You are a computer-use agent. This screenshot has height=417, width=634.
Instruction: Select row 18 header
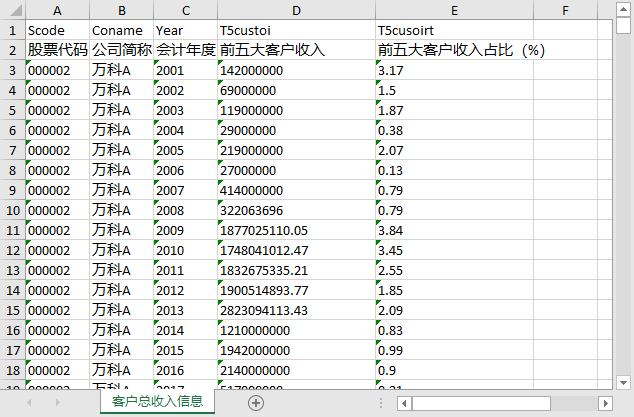13,370
